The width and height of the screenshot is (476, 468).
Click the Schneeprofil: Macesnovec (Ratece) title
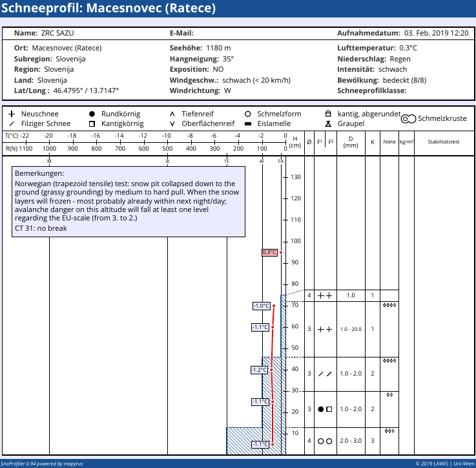[109, 8]
